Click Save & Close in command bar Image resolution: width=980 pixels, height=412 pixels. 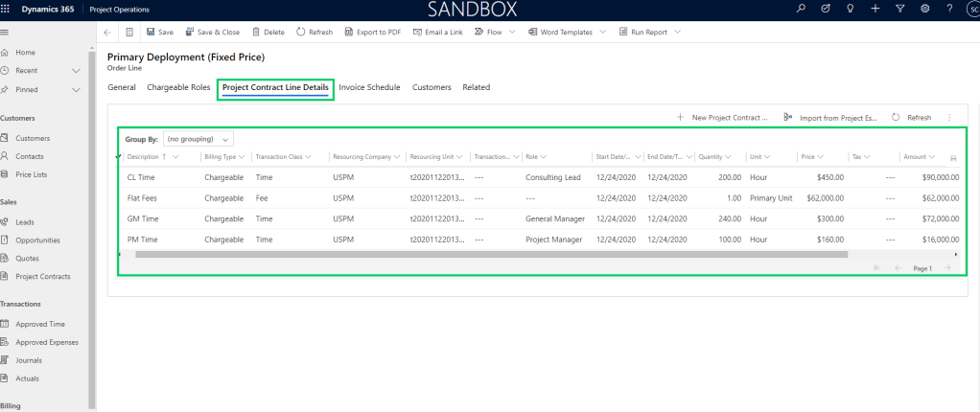[x=212, y=32]
